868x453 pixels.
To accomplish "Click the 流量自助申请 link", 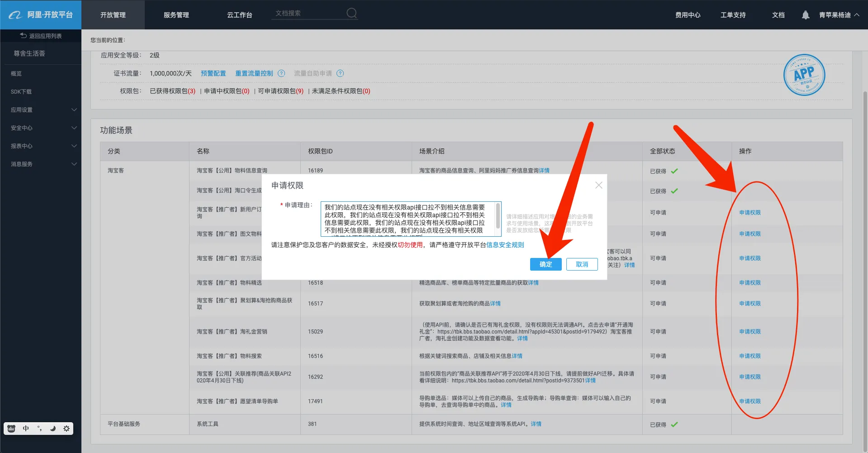I will tap(313, 73).
